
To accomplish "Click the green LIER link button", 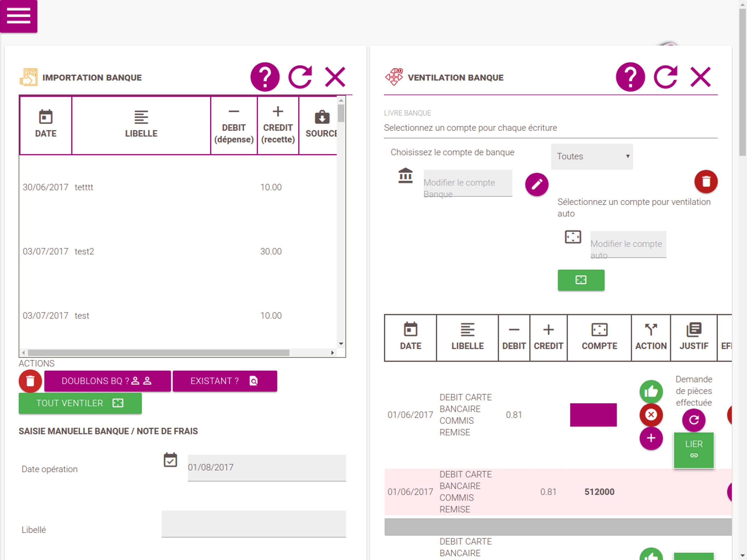I will point(694,450).
